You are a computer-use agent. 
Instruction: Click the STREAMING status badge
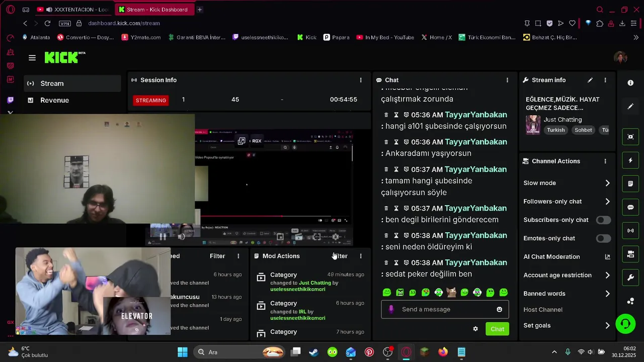(x=150, y=100)
